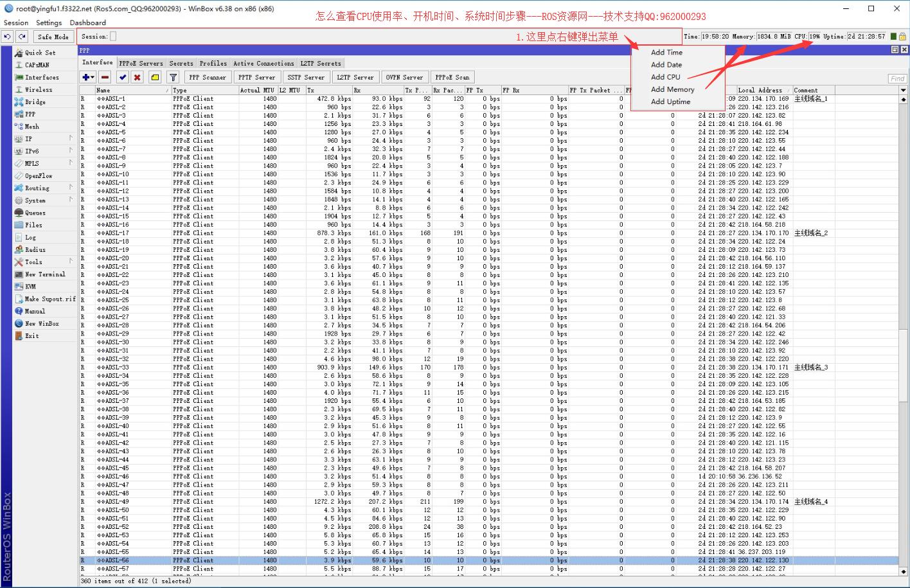Choose Add CPU from context menu
Screen dimensions: 910x588
pyautogui.click(x=665, y=77)
